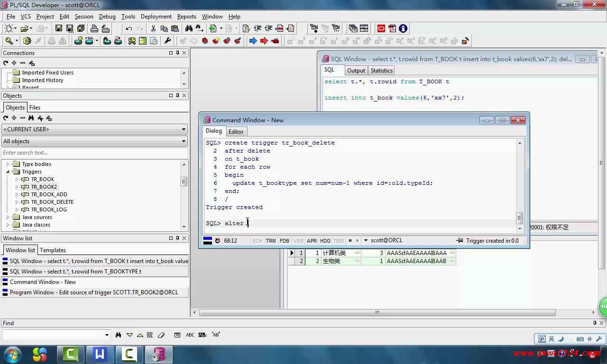
Task: Click the Command Window vertical scrollbar
Action: [x=520, y=185]
